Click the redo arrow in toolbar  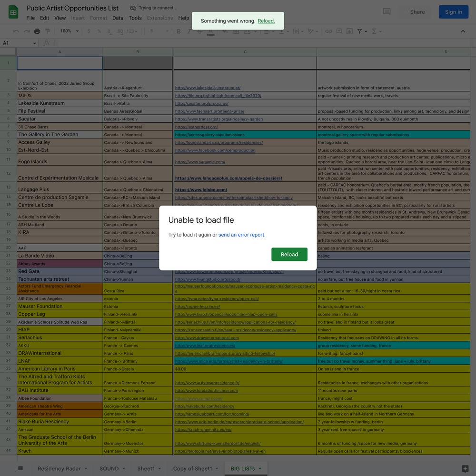pos(27,31)
